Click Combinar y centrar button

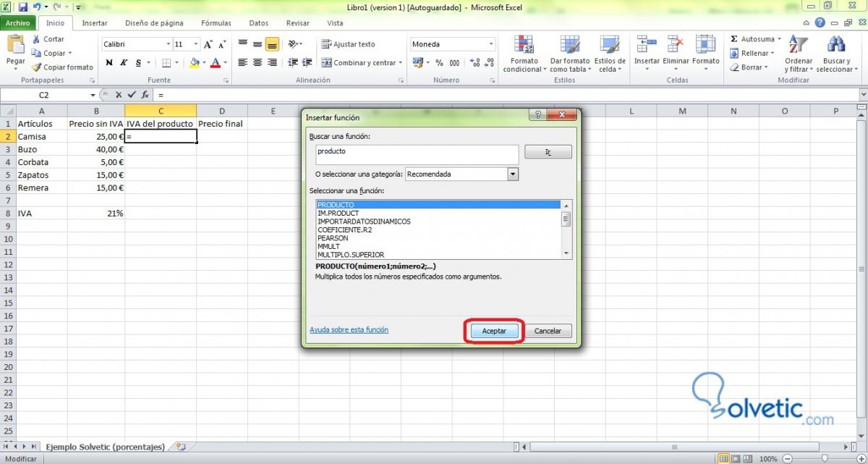pos(362,63)
